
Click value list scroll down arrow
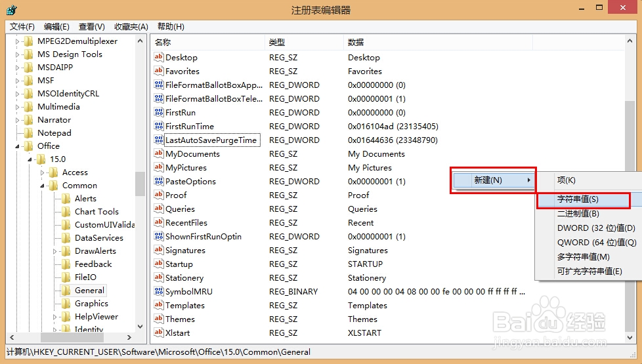pyautogui.click(x=630, y=338)
